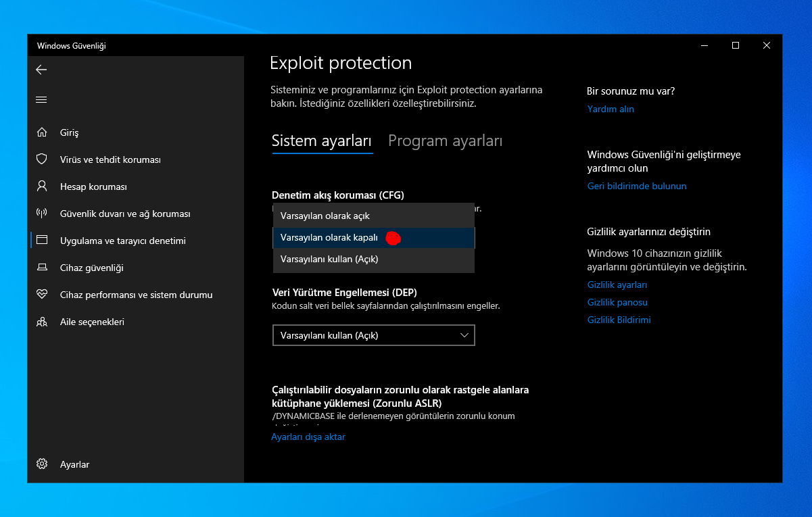Click the laptop icon for Cihaz güvenliği
812x517 pixels.
[x=42, y=268]
